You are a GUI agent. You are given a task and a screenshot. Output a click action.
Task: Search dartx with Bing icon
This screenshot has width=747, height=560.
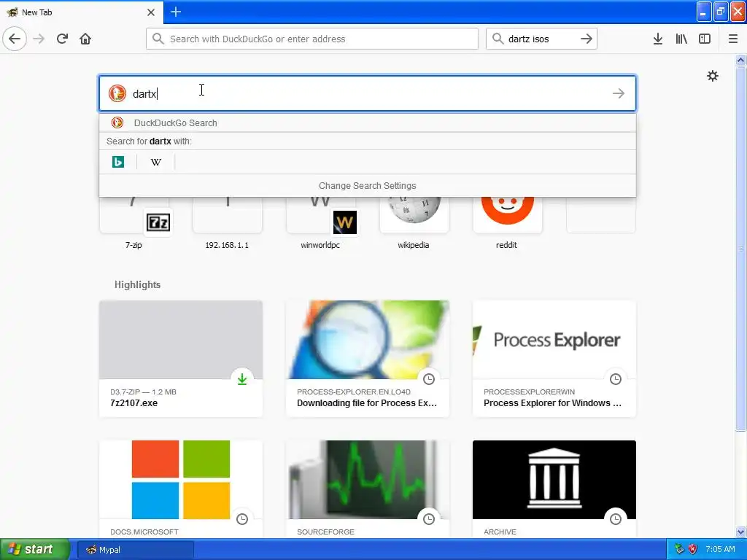coord(118,162)
